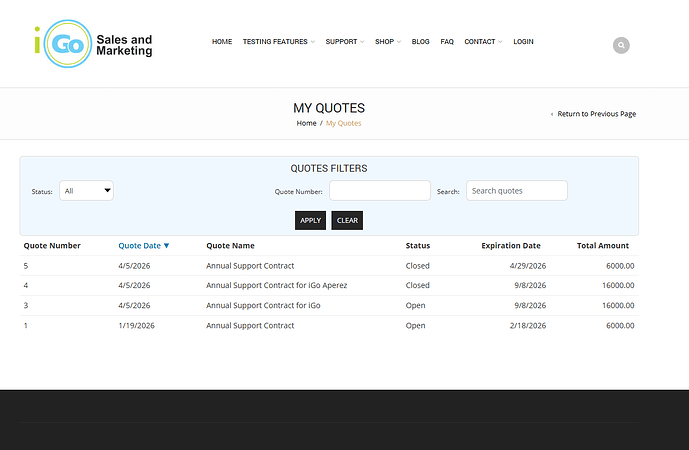Focus the Quote Number input field
Screen dimensions: 689x450
379,191
